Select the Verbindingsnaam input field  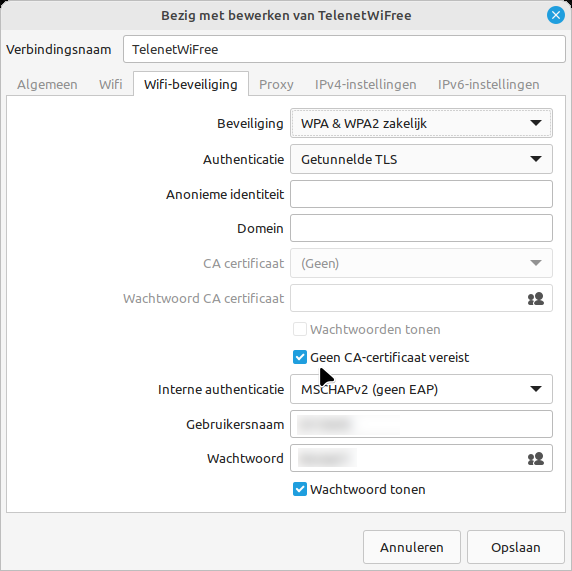(344, 49)
